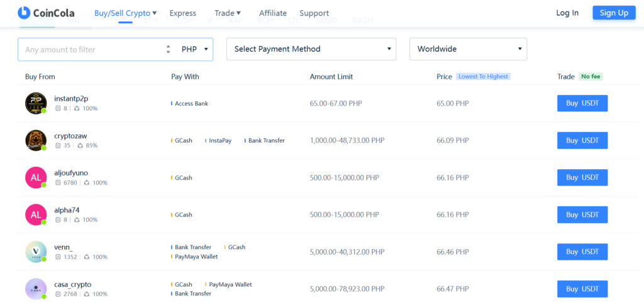Click Buy USDT for aljoufyuno

coord(582,177)
